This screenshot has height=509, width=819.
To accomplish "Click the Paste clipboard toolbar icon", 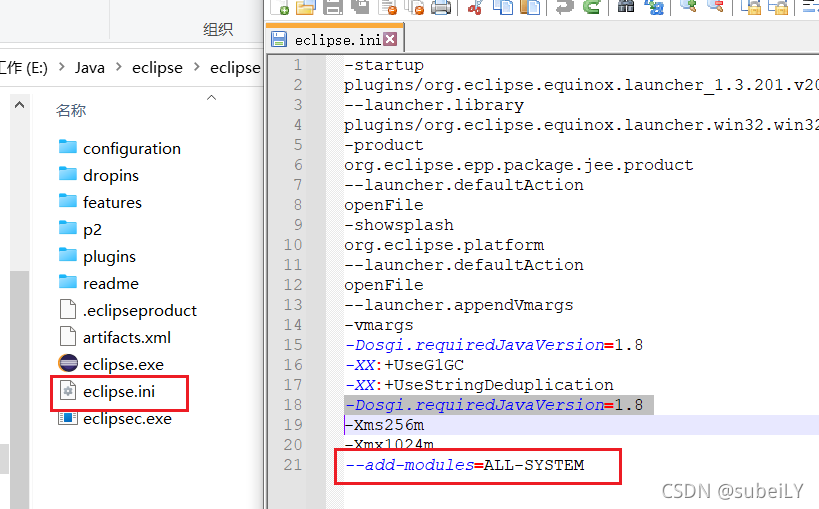I will coord(530,7).
